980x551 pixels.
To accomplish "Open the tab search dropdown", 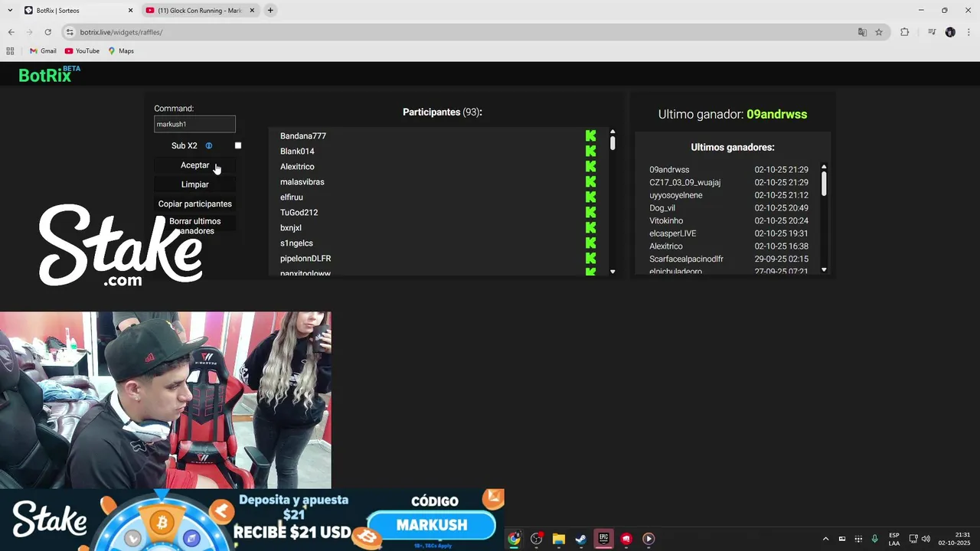I will click(9, 11).
